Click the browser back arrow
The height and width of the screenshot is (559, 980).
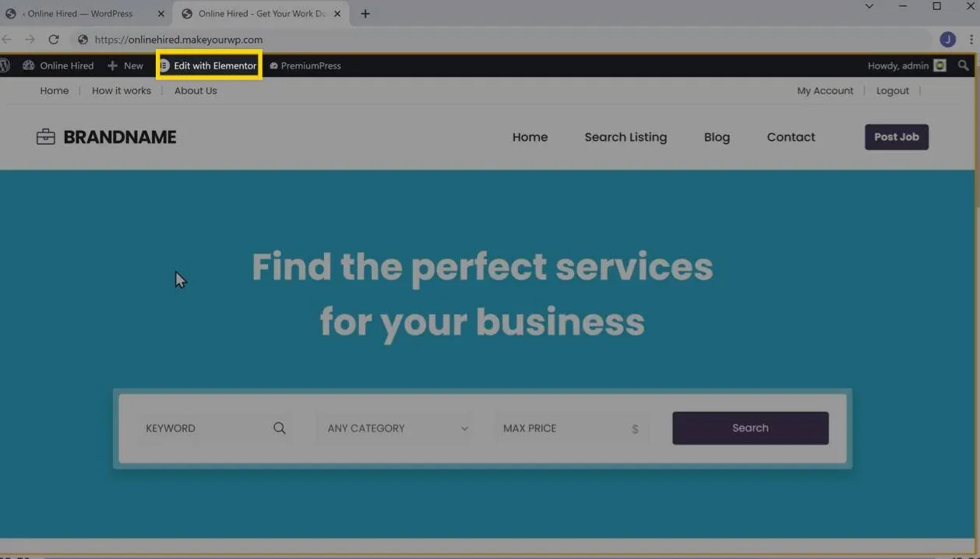tap(6, 39)
